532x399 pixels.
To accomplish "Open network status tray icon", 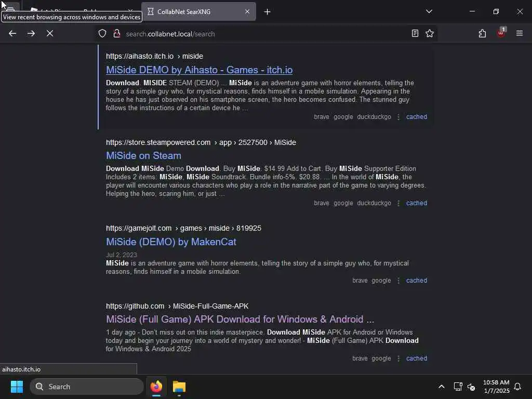I will pyautogui.click(x=458, y=387).
